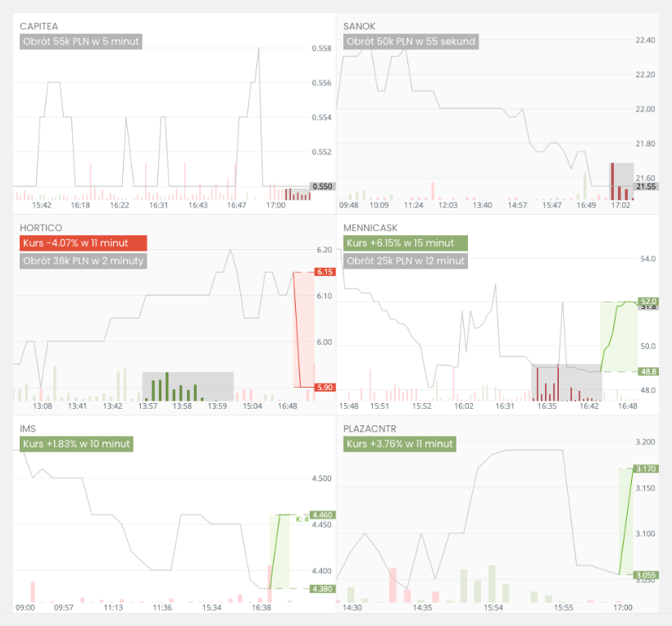Click the 16:22 time label on CAPITEA

click(120, 205)
